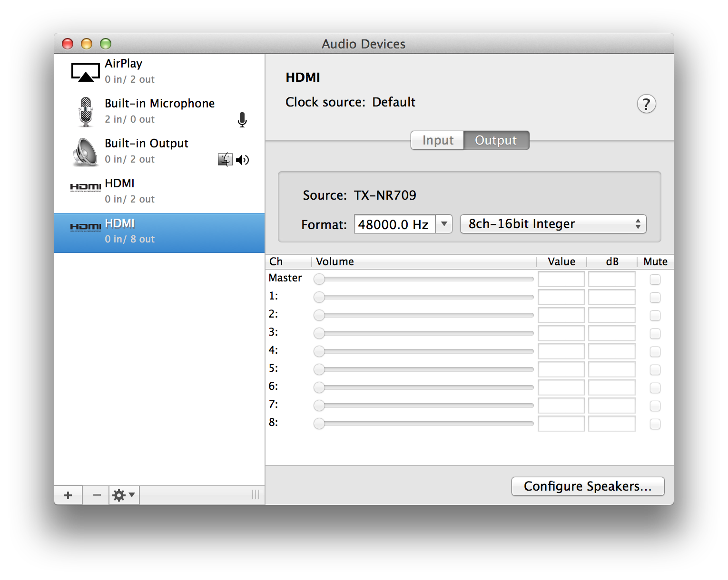Image resolution: width=728 pixels, height=580 pixels.
Task: Mute the Master channel
Action: tap(655, 280)
